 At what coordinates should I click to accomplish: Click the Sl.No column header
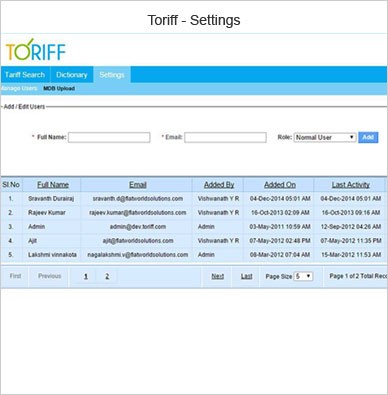click(x=11, y=185)
